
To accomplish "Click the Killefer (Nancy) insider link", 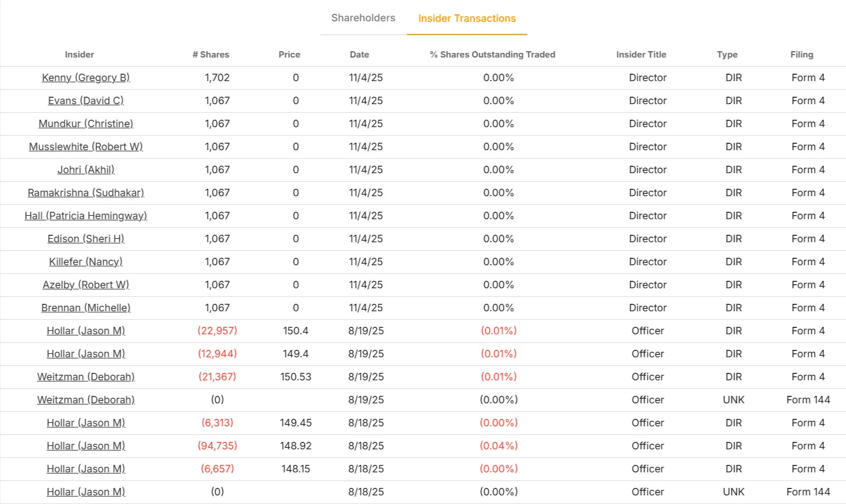I will 86,262.
